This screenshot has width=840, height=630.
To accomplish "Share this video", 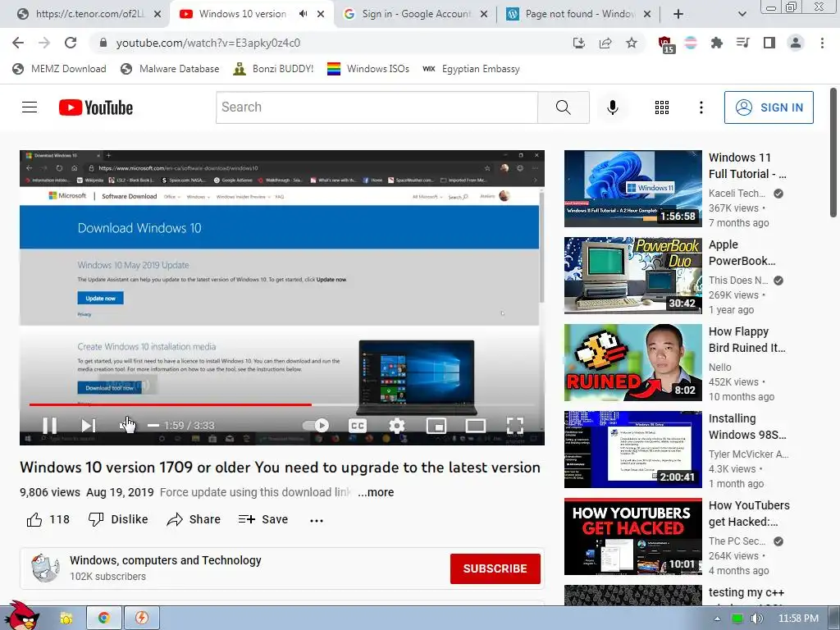I will pyautogui.click(x=194, y=519).
